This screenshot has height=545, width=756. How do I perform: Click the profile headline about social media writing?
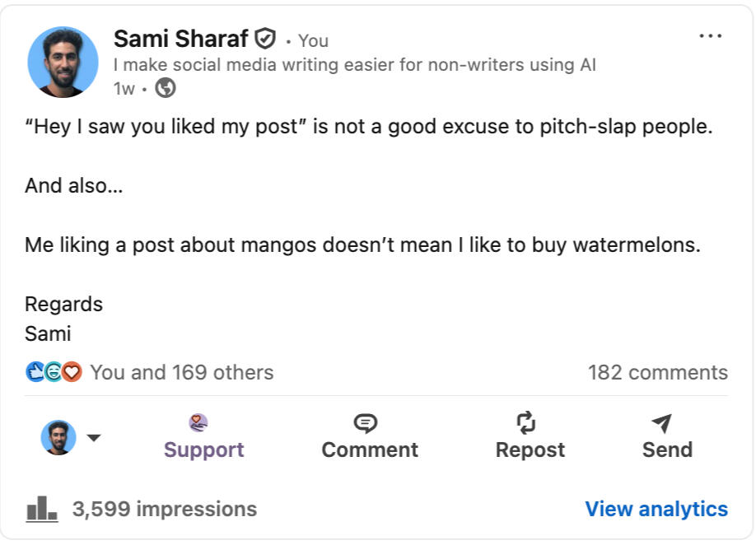[x=354, y=64]
